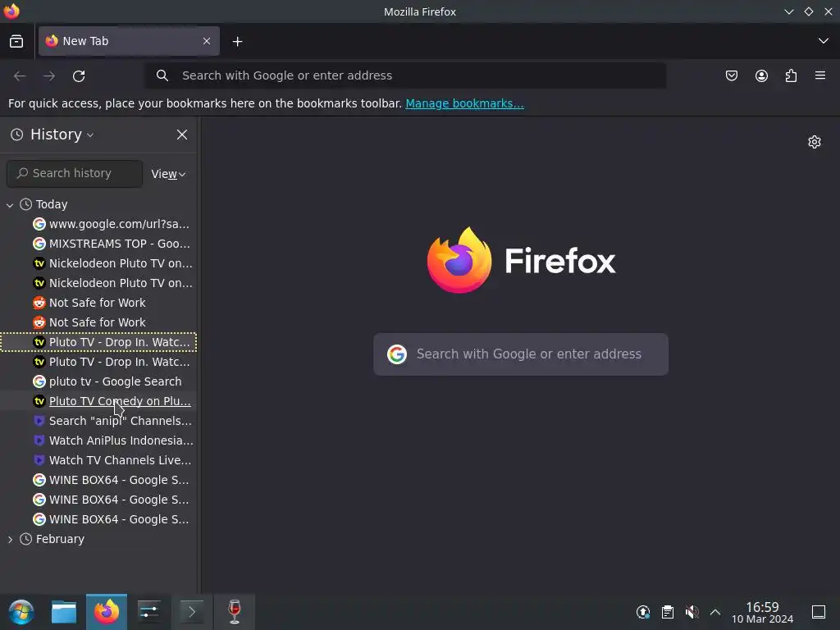Image resolution: width=840 pixels, height=630 pixels.
Task: Open system settings from taskbar
Action: pos(149,612)
